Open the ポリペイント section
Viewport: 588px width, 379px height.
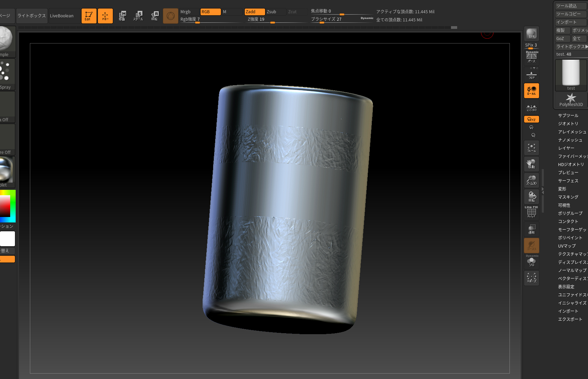(x=570, y=238)
